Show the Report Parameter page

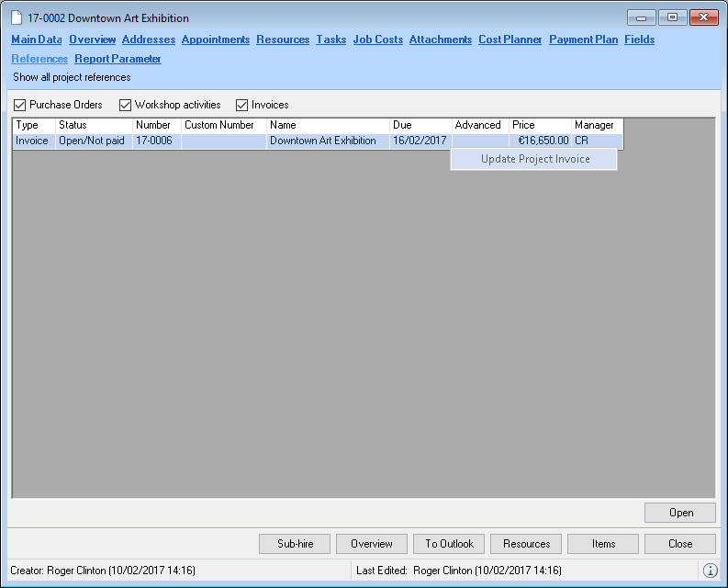118,59
